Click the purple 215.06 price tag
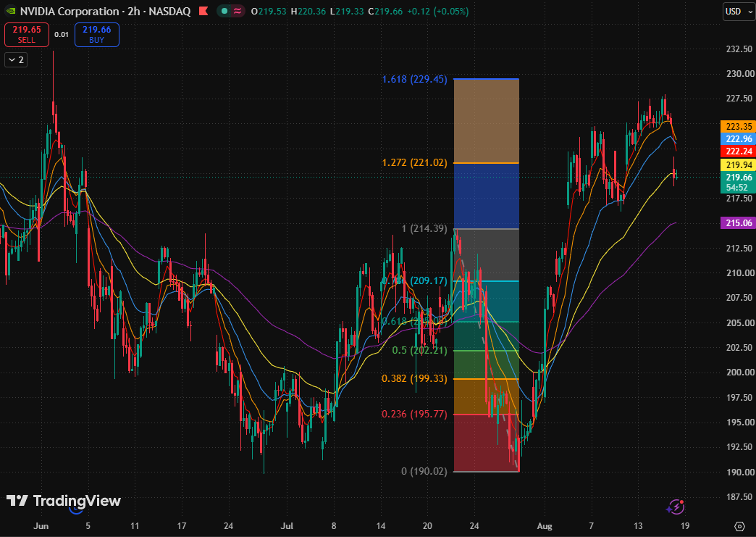This screenshot has height=537, width=756. coord(738,223)
